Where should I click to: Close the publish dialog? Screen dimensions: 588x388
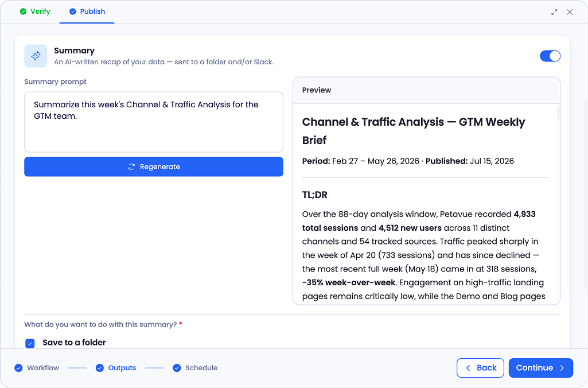click(x=570, y=12)
